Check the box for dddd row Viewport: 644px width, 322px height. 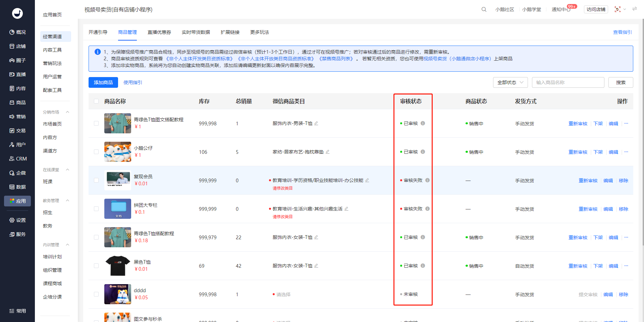(96, 294)
